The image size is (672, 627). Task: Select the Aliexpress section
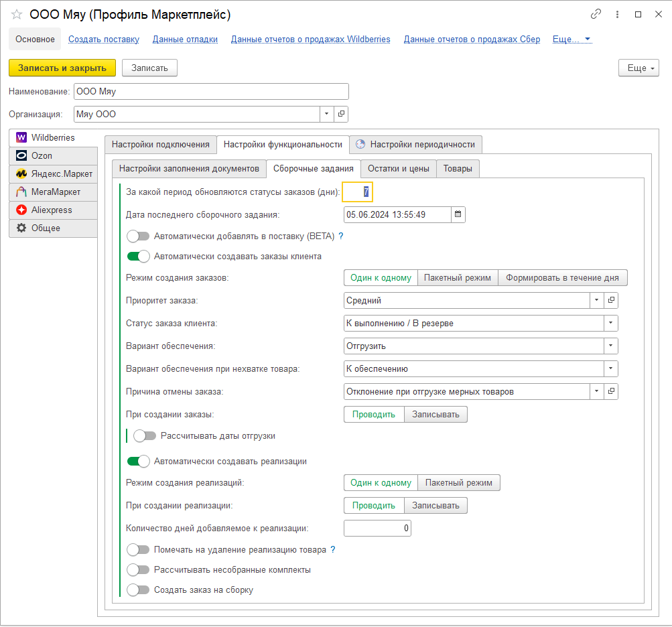(53, 210)
